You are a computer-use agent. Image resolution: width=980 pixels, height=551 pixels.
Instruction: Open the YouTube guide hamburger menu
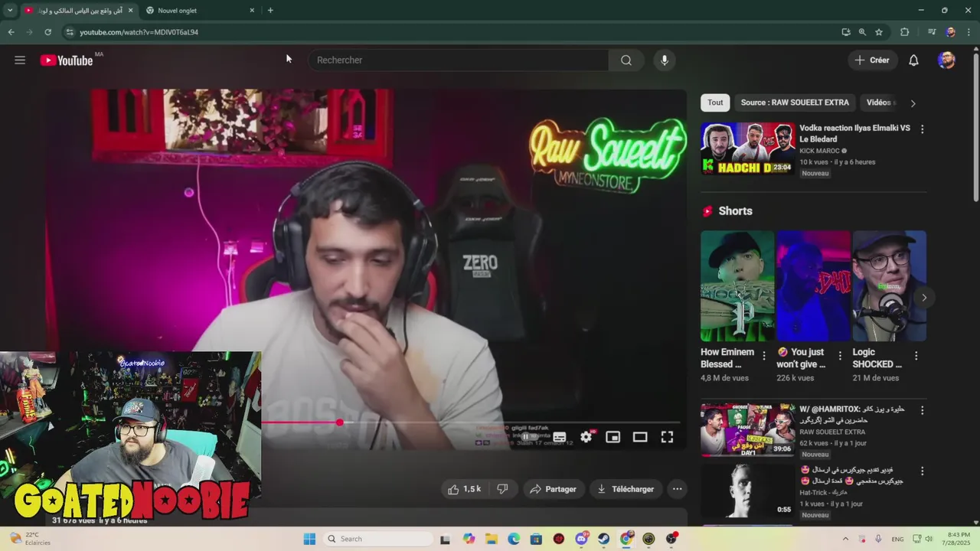coord(20,60)
